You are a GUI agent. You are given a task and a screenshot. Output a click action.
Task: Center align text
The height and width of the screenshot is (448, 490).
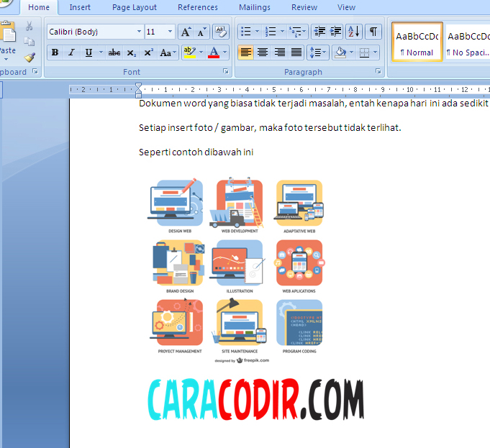[x=263, y=52]
